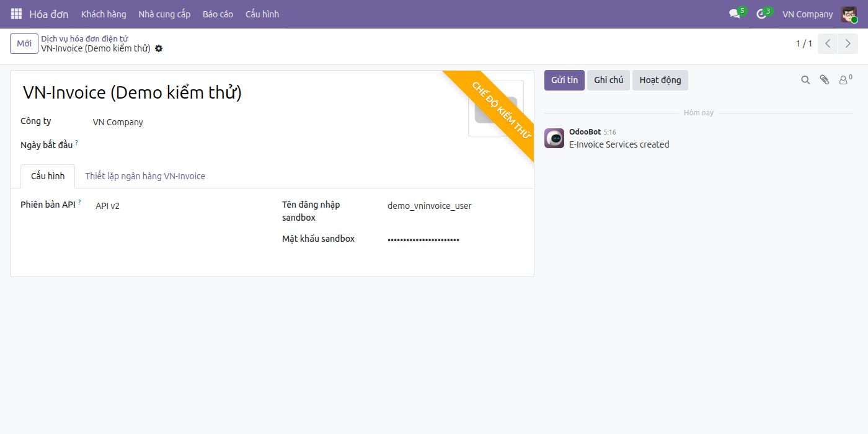
Task: Click the Hôm nay date separator label
Action: [699, 113]
